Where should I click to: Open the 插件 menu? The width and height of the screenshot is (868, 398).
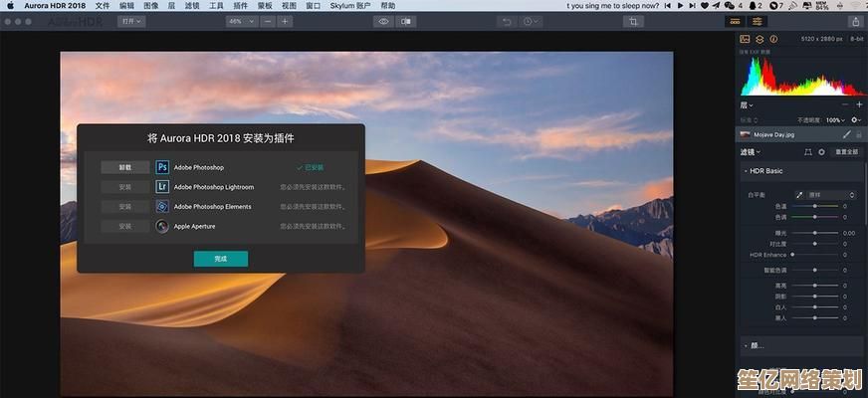click(241, 6)
